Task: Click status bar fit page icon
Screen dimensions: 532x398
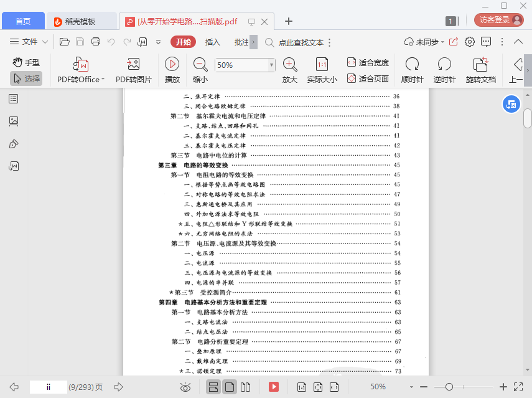Action: pos(318,387)
